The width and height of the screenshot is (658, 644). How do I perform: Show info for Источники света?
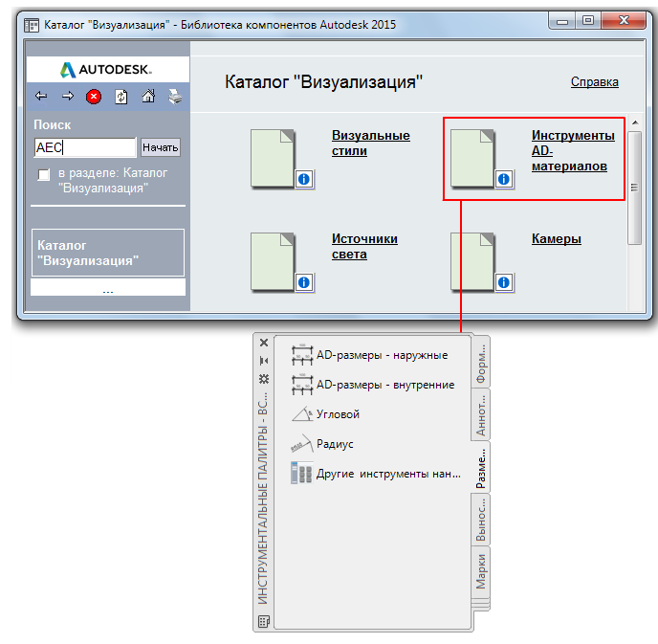(x=304, y=282)
